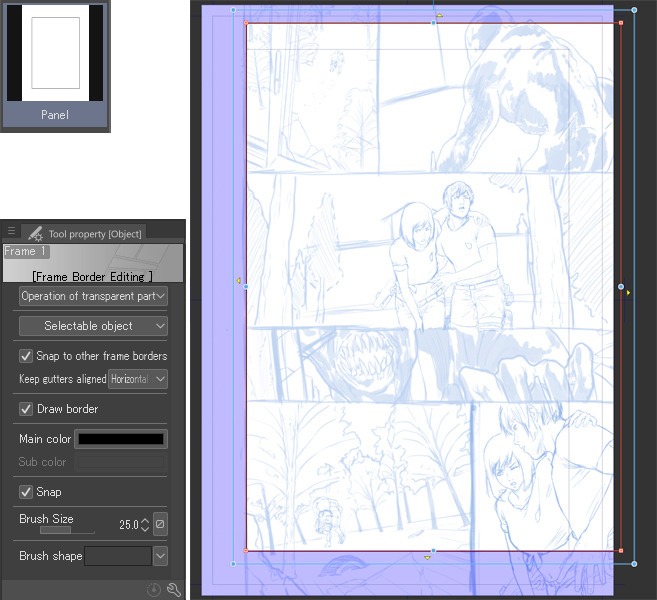
Task: Open the Selectable object dropdown
Action: click(93, 326)
